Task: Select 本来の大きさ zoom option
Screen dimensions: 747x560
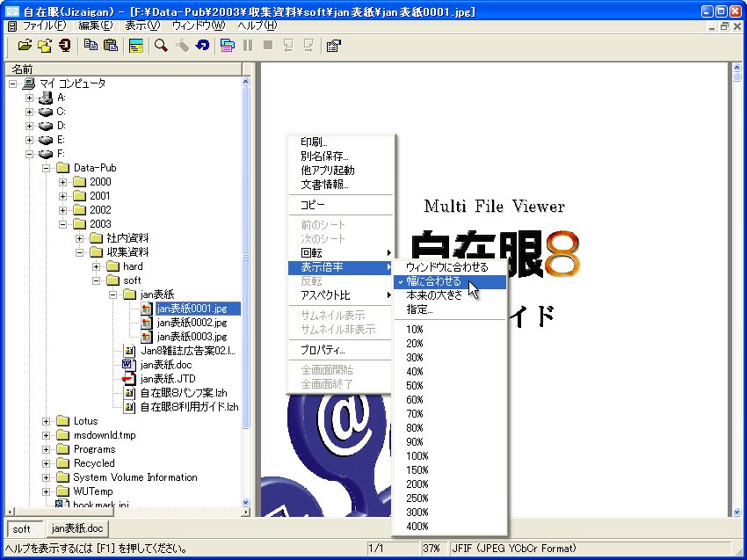Action: [449, 295]
